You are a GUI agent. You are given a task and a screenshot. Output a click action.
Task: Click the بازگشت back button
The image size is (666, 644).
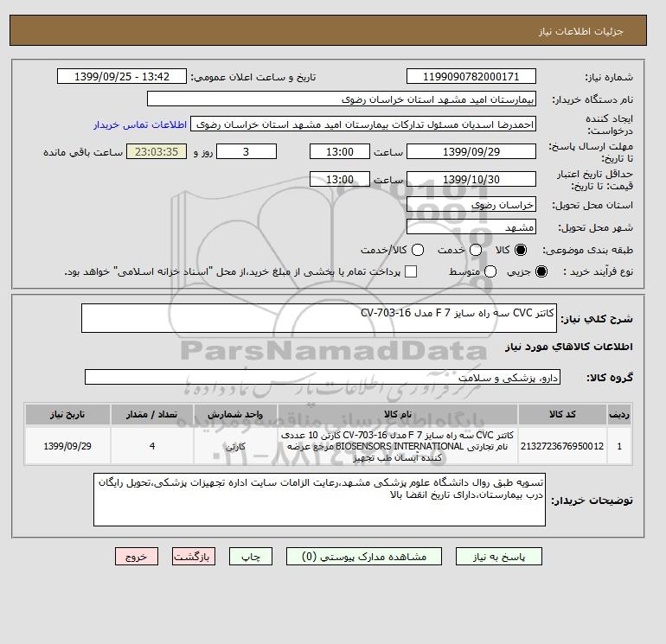click(x=194, y=557)
